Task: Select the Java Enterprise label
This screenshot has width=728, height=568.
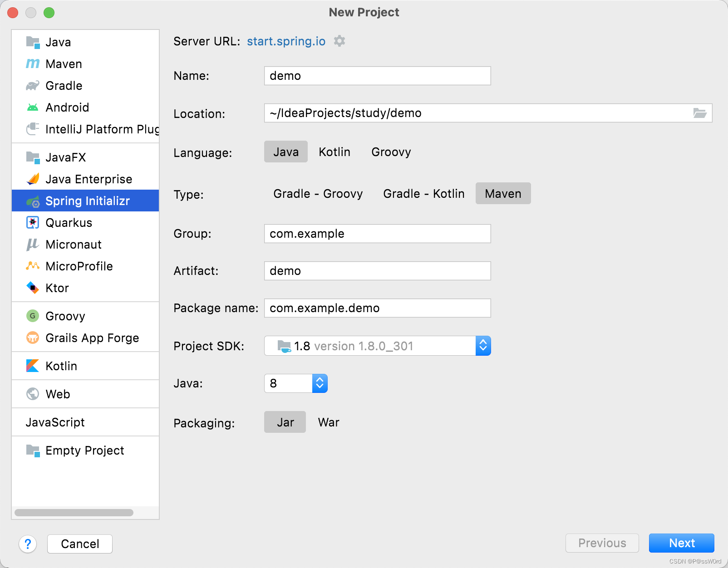Action: [x=89, y=179]
